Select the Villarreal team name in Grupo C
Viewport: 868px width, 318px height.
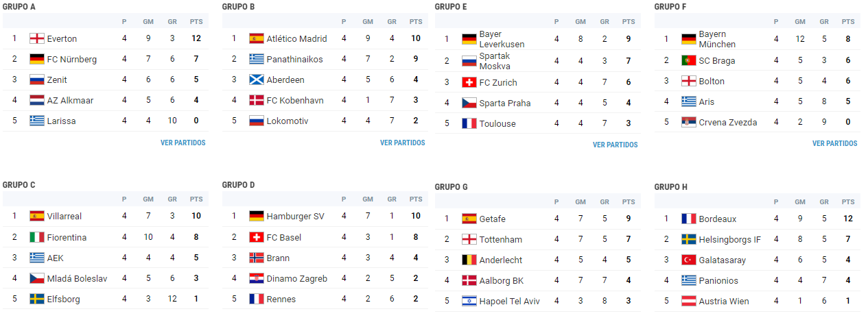pos(64,217)
